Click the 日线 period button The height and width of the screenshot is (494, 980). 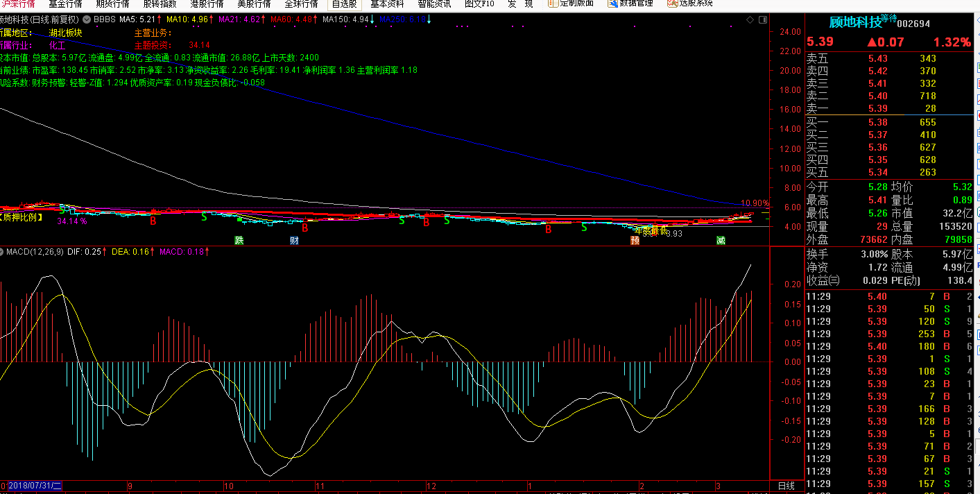[786, 486]
